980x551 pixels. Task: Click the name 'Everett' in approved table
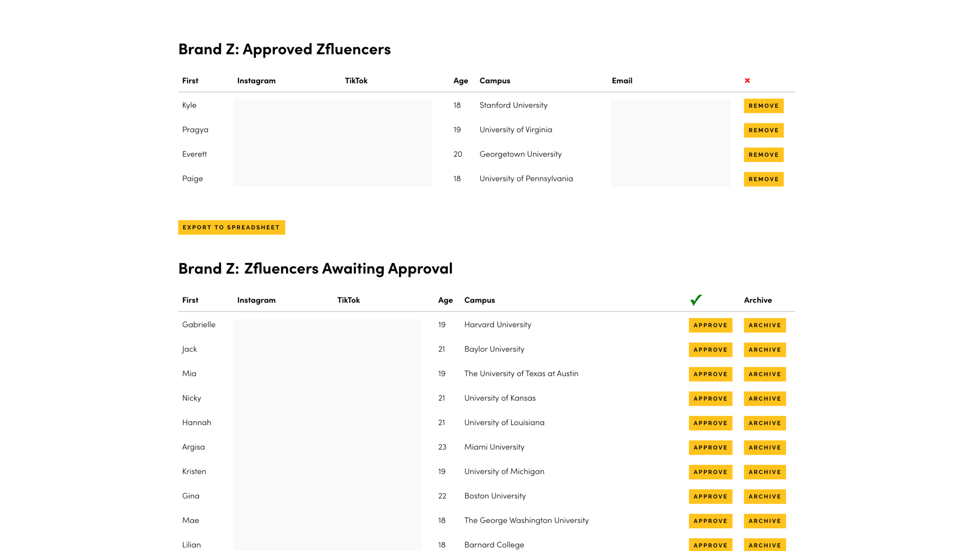(x=194, y=154)
